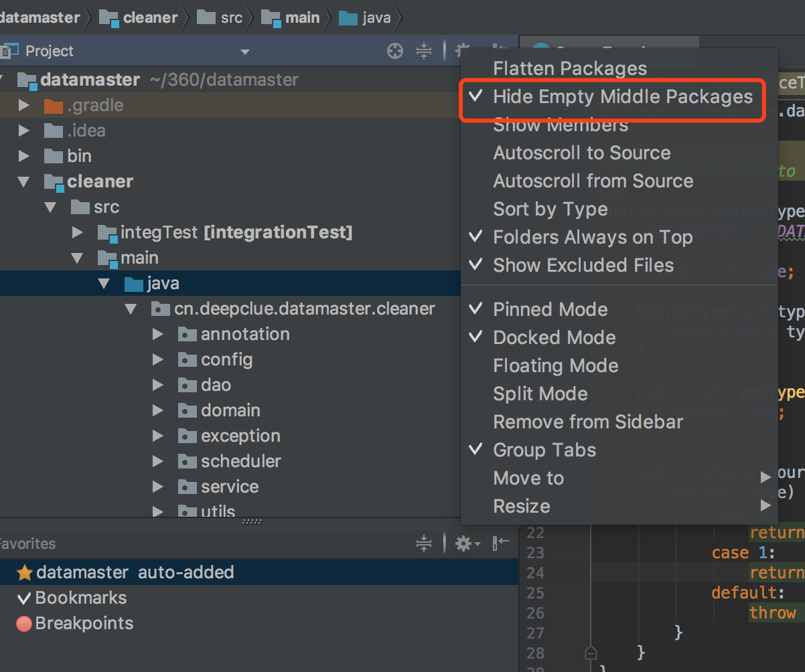Expand the annotation package
Image resolution: width=805 pixels, height=672 pixels.
(158, 334)
